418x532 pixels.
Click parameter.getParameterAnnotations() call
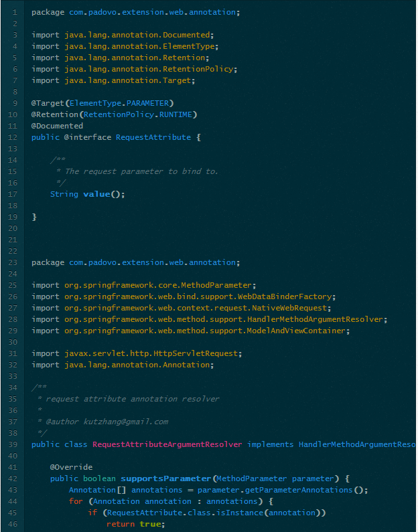point(283,490)
